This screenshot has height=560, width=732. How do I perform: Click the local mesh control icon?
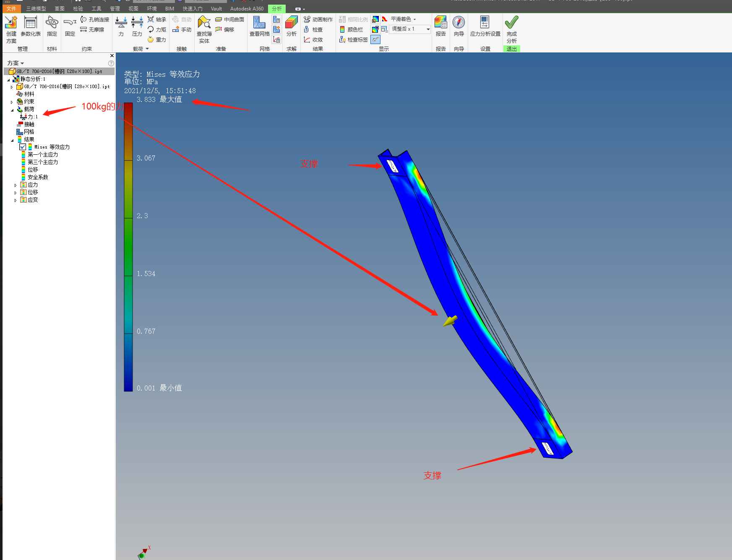(x=276, y=29)
